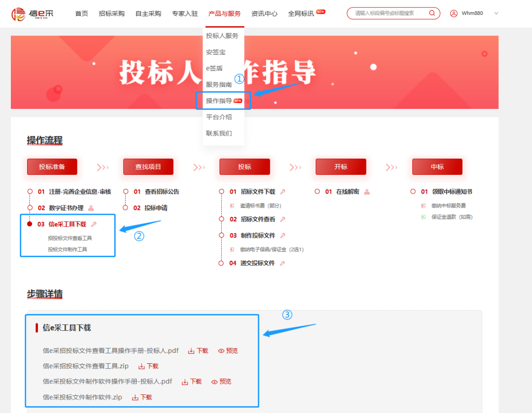This screenshot has height=413, width=532.
Task: Download 信e采投标文件制作软件.zip
Action: [142, 397]
